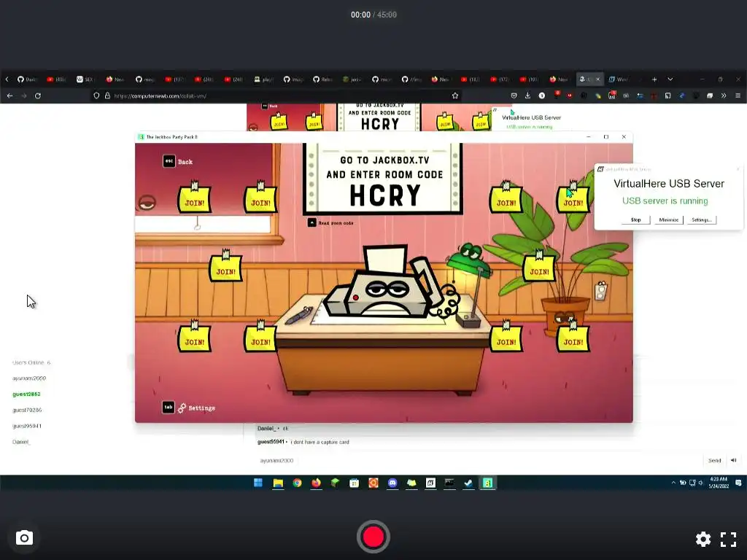Screen dimensions: 747x560
Task: Toggle chat sound speaker icon
Action: click(734, 461)
